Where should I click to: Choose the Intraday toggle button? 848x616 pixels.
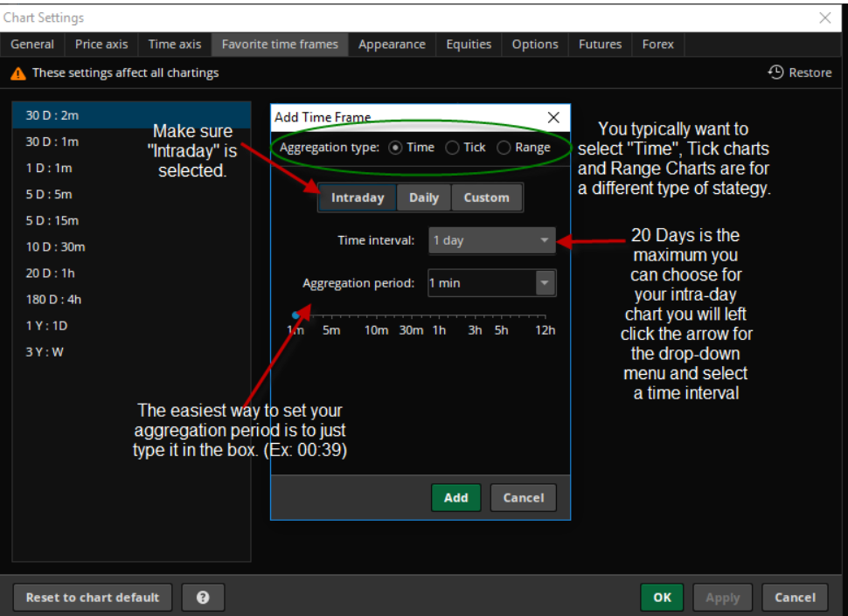tap(358, 197)
